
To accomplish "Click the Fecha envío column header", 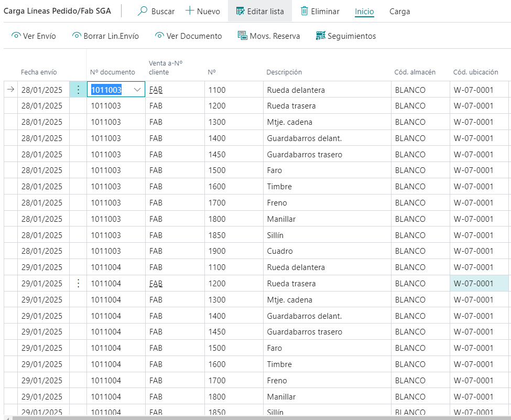I will tap(39, 72).
